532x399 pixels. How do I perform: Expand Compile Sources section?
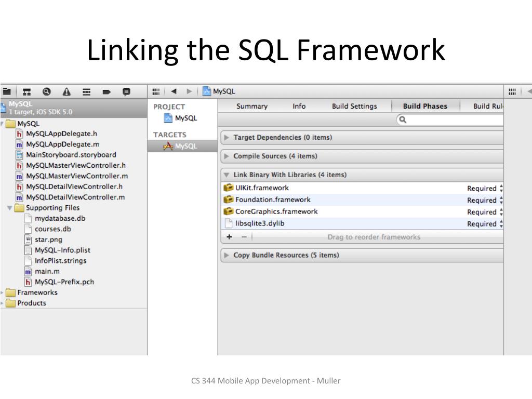(x=227, y=156)
